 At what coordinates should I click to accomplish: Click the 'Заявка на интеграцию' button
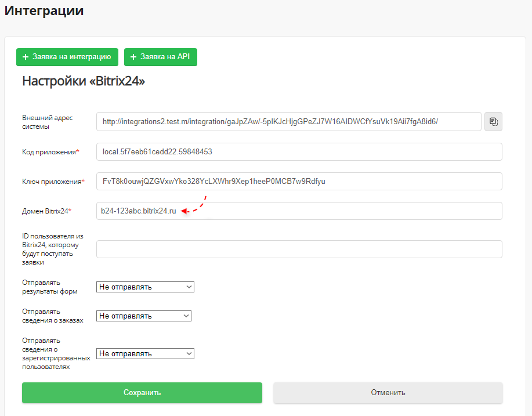[x=67, y=57]
